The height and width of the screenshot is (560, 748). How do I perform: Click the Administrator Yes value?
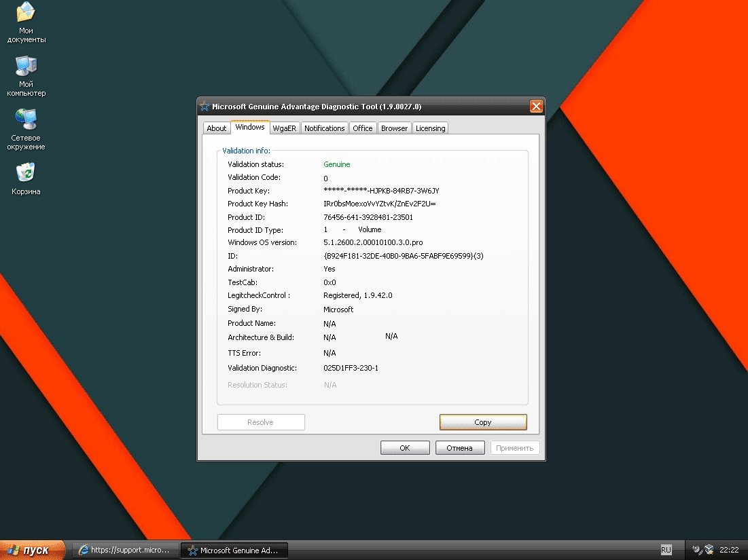[x=329, y=269]
